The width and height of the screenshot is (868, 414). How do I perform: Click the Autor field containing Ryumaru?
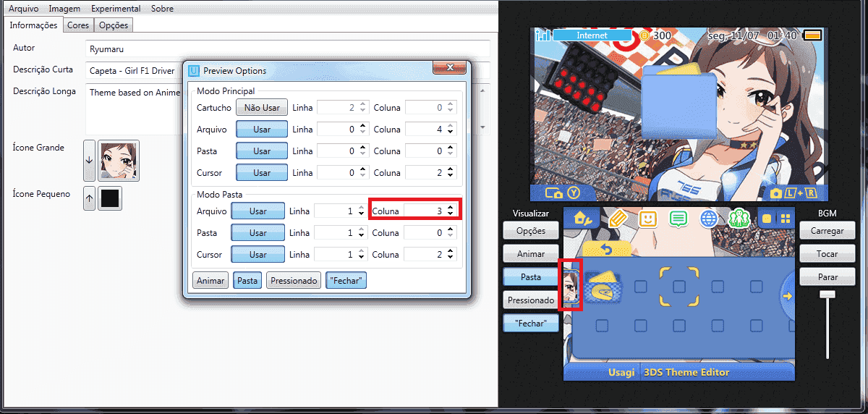288,48
